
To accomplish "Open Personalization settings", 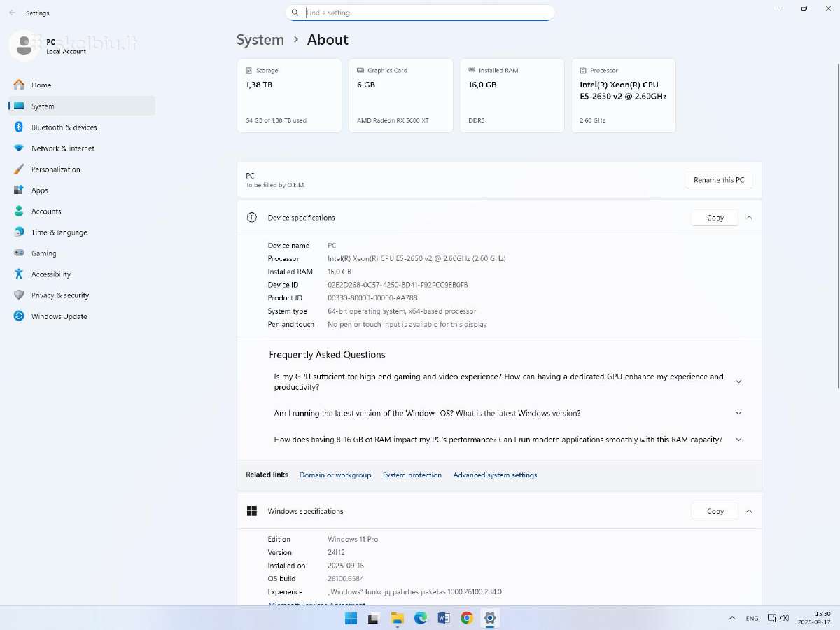I will 81,169.
